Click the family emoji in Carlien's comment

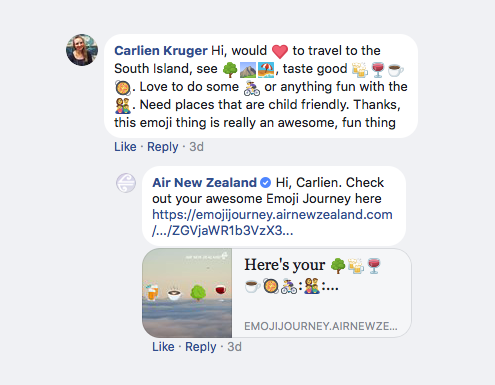coord(123,106)
